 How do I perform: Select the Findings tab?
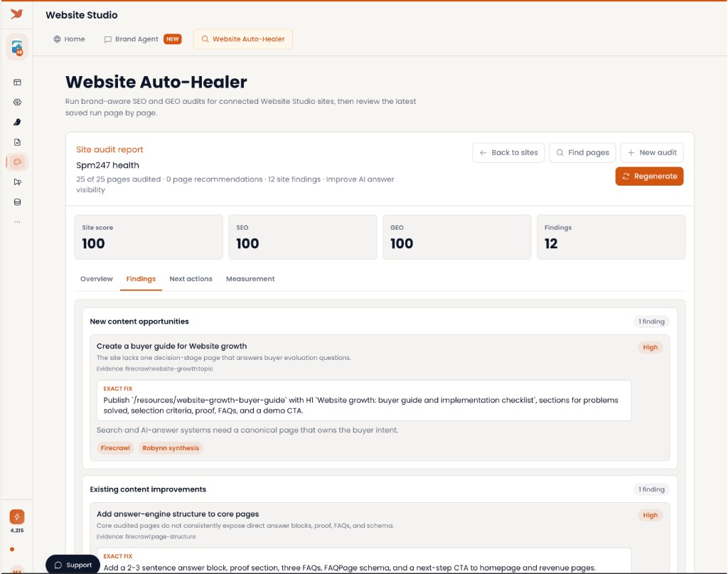(x=141, y=279)
